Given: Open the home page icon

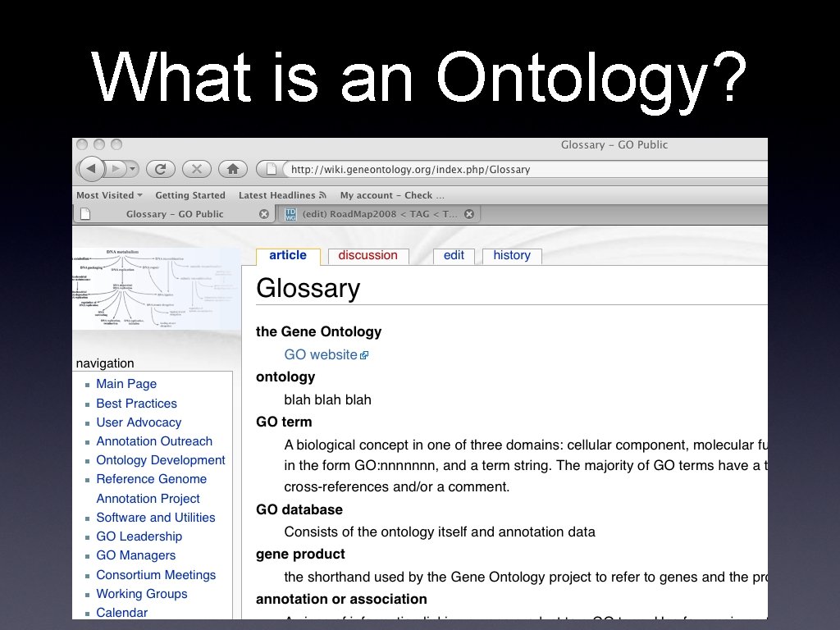Looking at the screenshot, I should pos(233,169).
